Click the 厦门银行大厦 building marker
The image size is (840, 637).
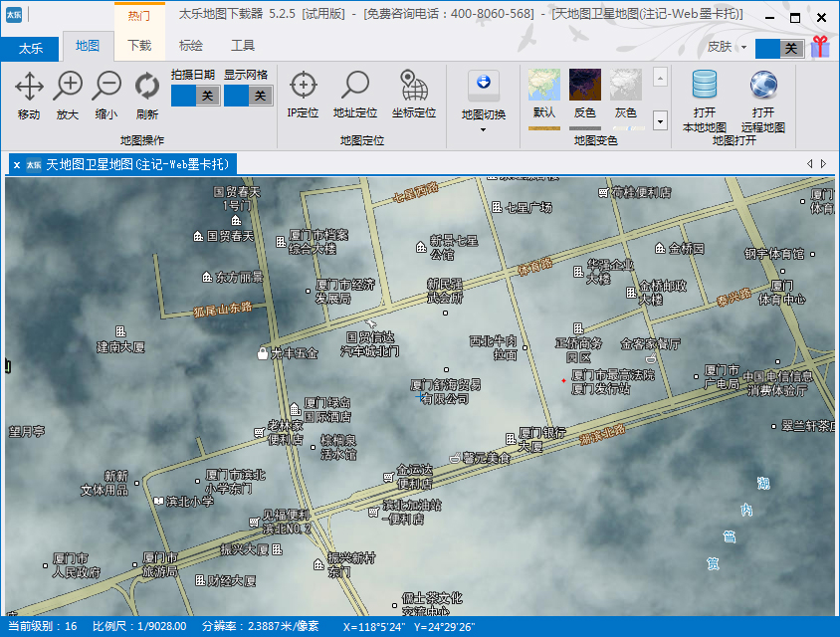click(511, 439)
